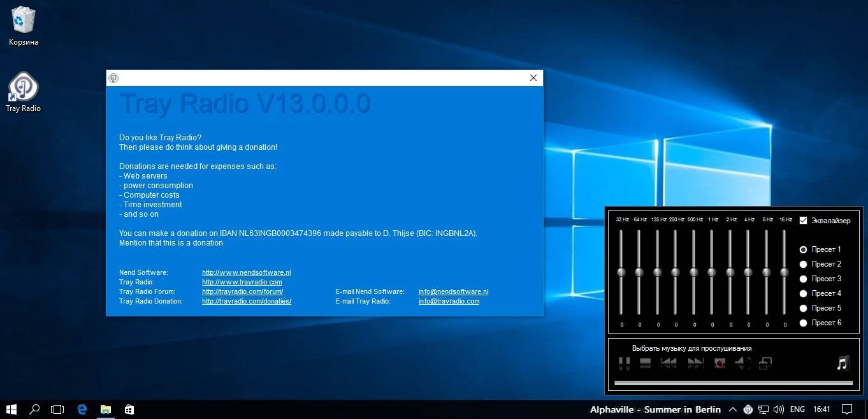The height and width of the screenshot is (419, 868).
Task: Click the 64 Hz equalizer slider knob
Action: pyautogui.click(x=639, y=272)
